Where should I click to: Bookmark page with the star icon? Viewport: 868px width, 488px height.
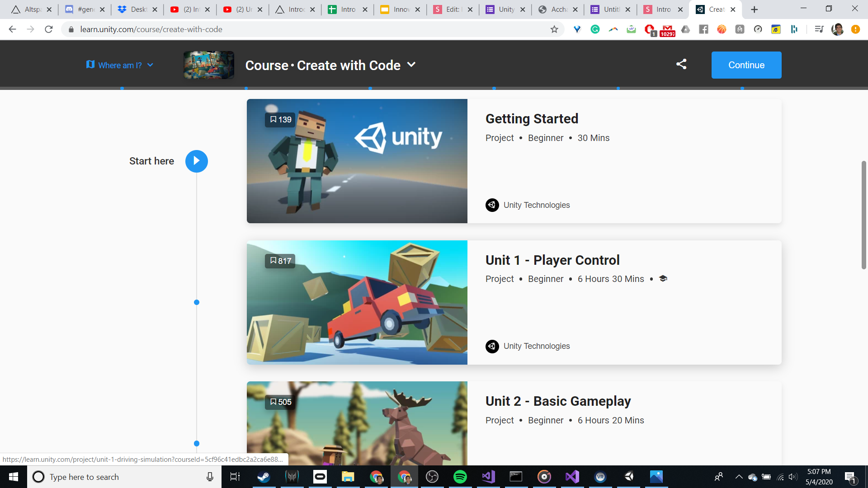click(554, 29)
